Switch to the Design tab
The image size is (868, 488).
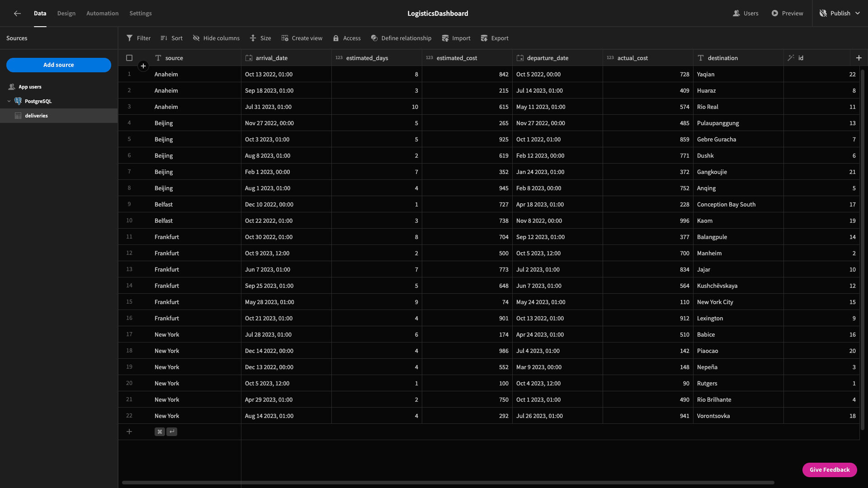[66, 14]
